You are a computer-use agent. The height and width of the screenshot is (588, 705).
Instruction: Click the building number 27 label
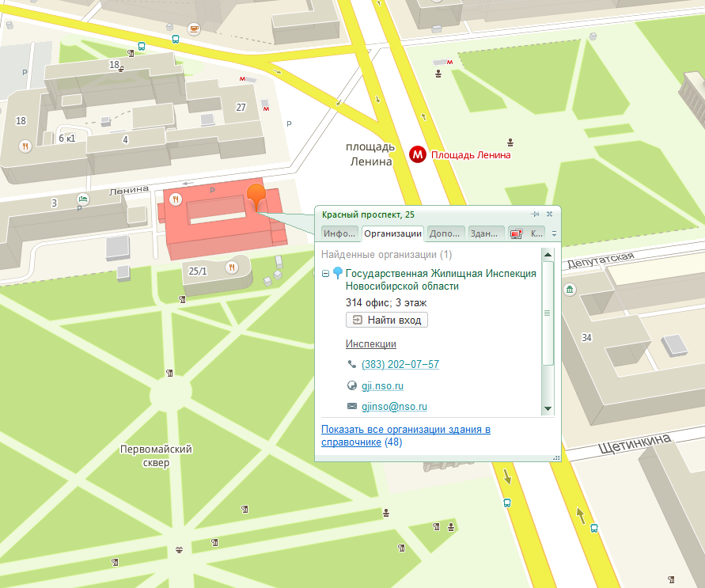click(241, 107)
